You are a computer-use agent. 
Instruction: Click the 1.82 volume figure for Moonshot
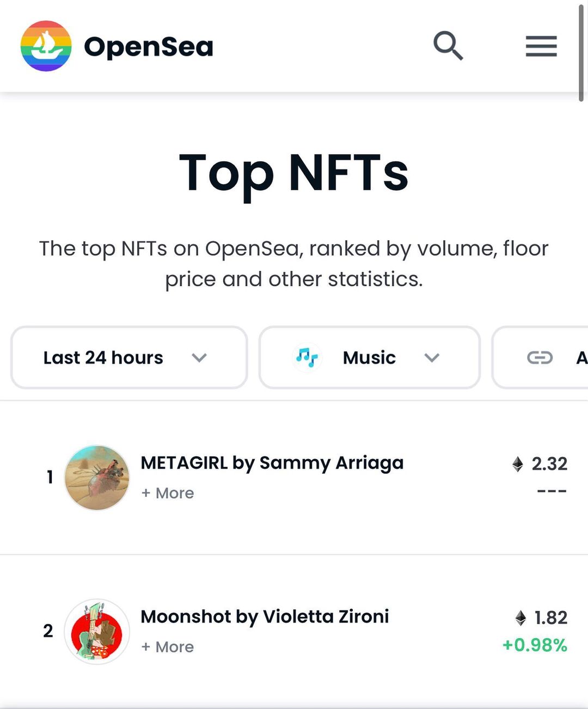[x=551, y=618]
